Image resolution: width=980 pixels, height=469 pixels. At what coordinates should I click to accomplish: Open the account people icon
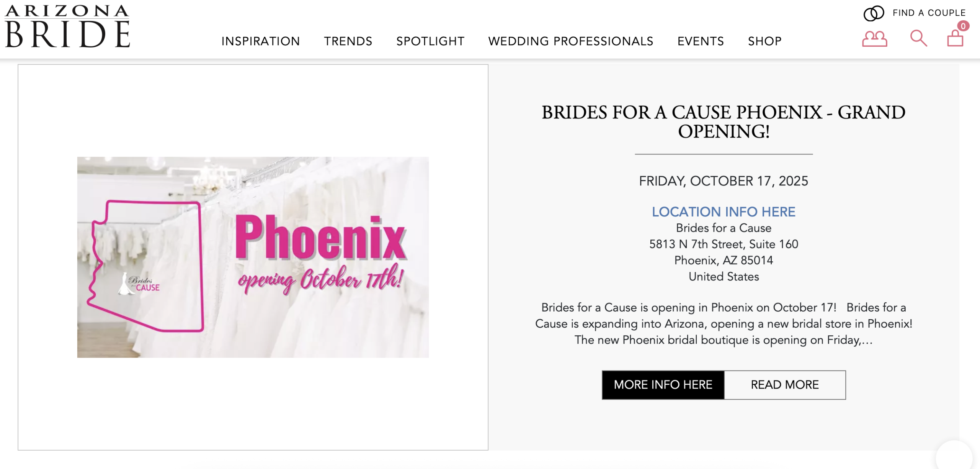[874, 39]
